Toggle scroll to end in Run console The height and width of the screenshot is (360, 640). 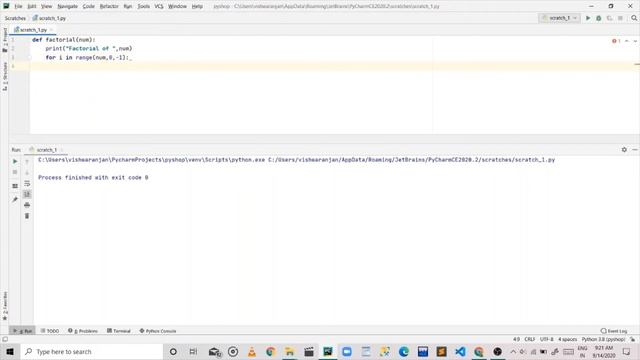click(x=27, y=194)
